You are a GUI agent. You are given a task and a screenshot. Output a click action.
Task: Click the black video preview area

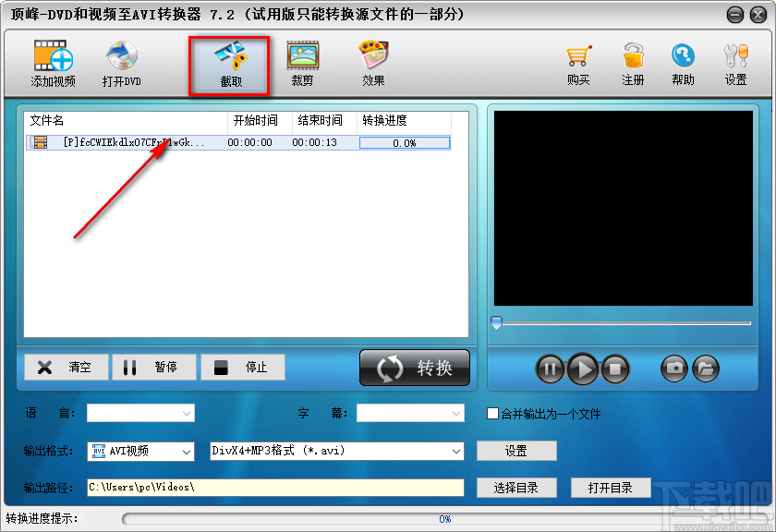[624, 209]
